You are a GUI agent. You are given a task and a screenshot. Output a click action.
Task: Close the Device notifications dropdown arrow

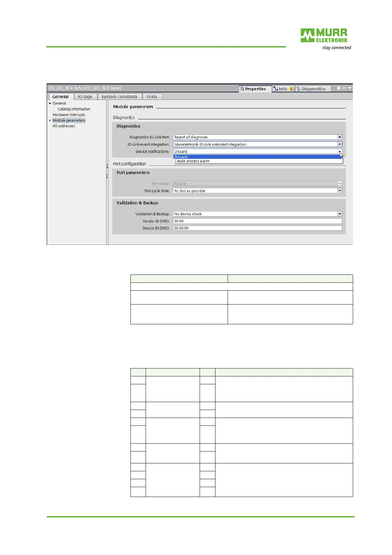[340, 152]
